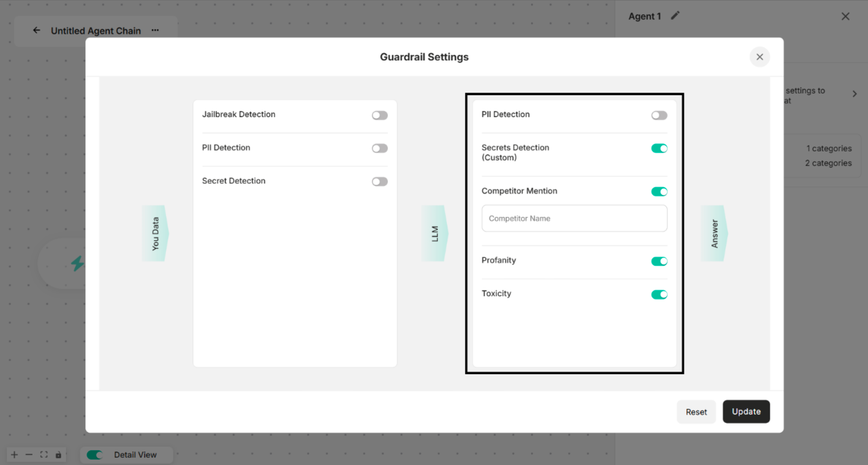The height and width of the screenshot is (465, 868).
Task: Open the three-dot menu next to Untitled Agent Chain
Action: [155, 30]
